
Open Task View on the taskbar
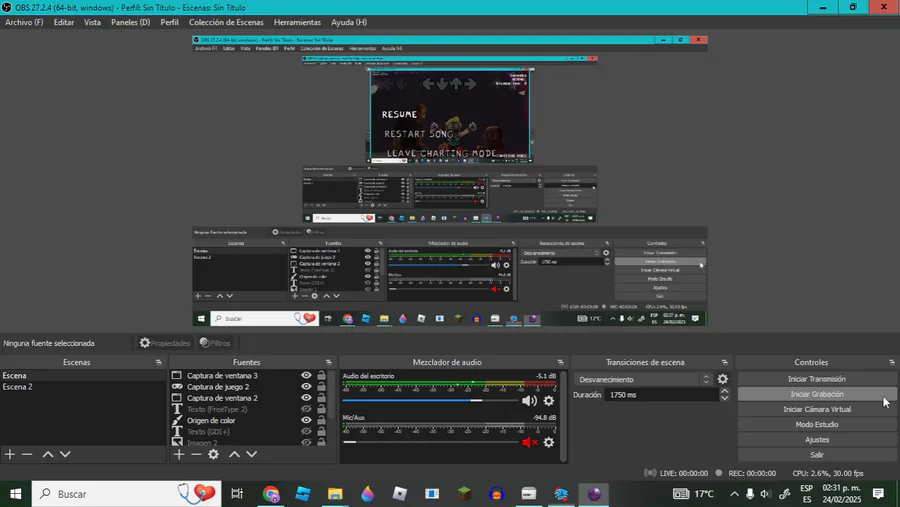tap(236, 494)
